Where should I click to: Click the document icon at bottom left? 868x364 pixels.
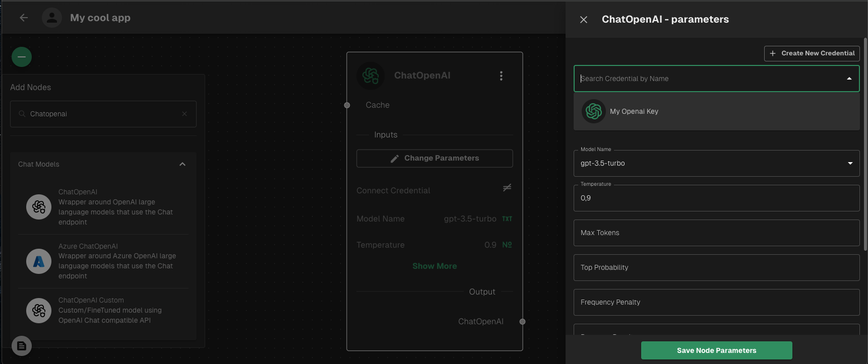click(22, 346)
